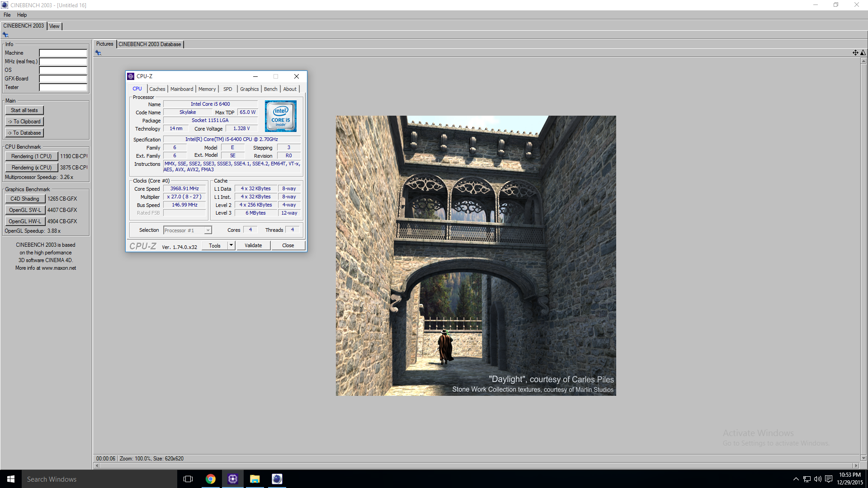Switch to Mainboard tab in CPU-Z

pyautogui.click(x=182, y=89)
